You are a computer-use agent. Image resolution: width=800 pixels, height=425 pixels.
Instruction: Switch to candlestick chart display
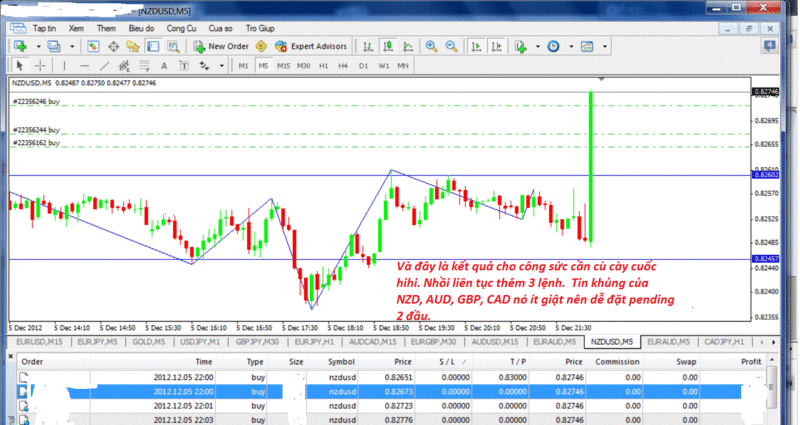[388, 46]
